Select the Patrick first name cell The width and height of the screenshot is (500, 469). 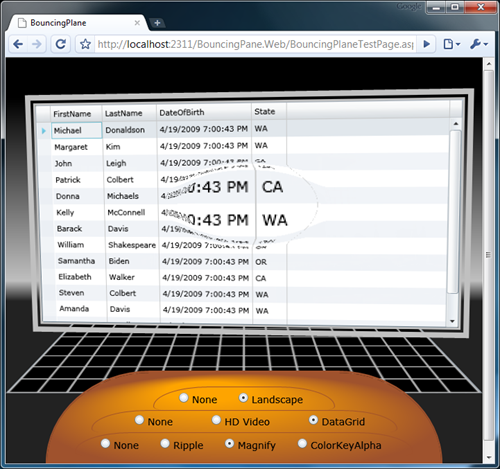pyautogui.click(x=78, y=180)
